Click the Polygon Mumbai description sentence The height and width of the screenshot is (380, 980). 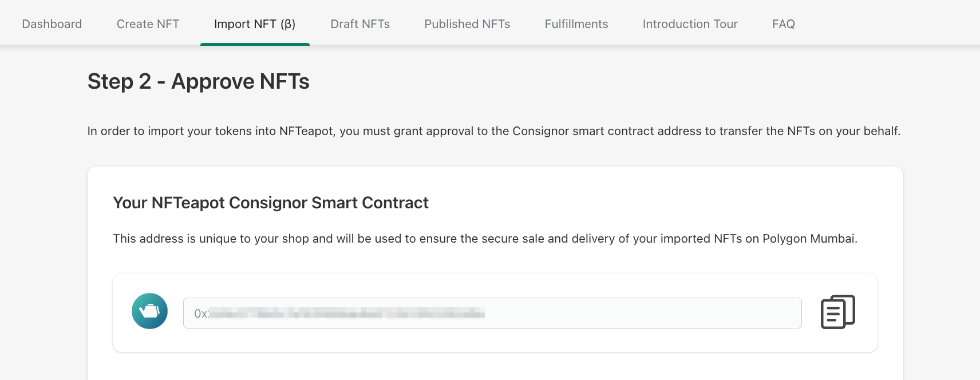pyautogui.click(x=485, y=239)
